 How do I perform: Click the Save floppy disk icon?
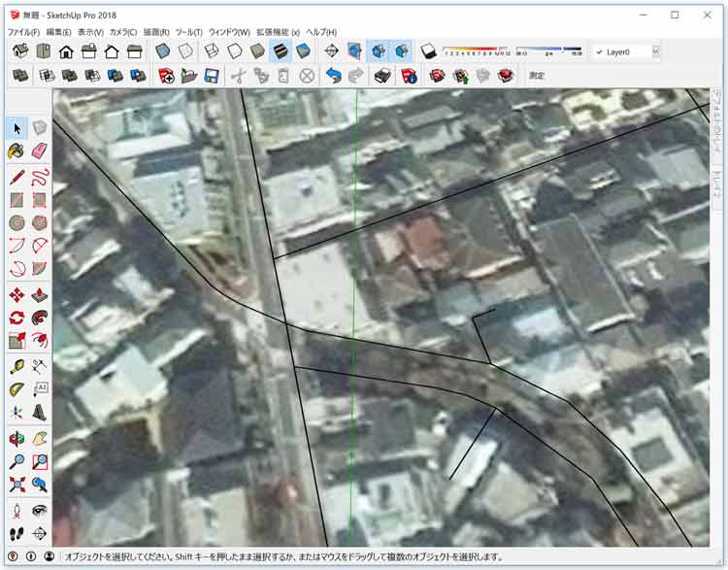pyautogui.click(x=212, y=76)
